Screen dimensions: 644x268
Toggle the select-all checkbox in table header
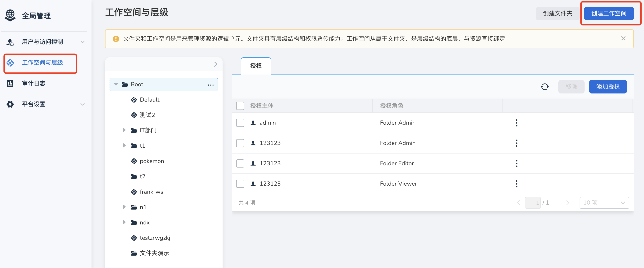point(240,106)
